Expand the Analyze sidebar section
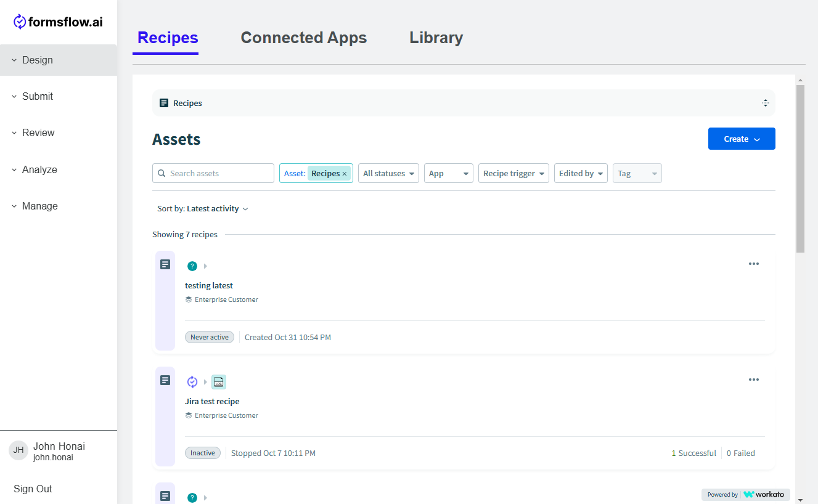This screenshot has width=818, height=504. coord(59,169)
